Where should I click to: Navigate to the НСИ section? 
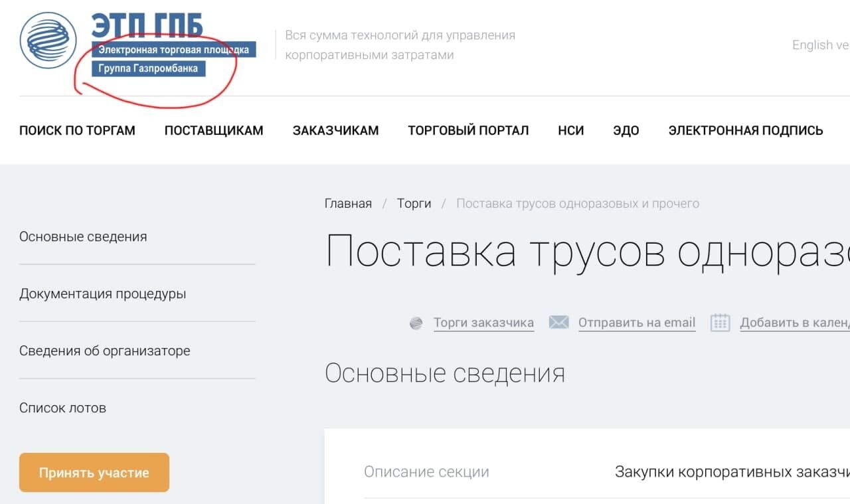pyautogui.click(x=571, y=130)
